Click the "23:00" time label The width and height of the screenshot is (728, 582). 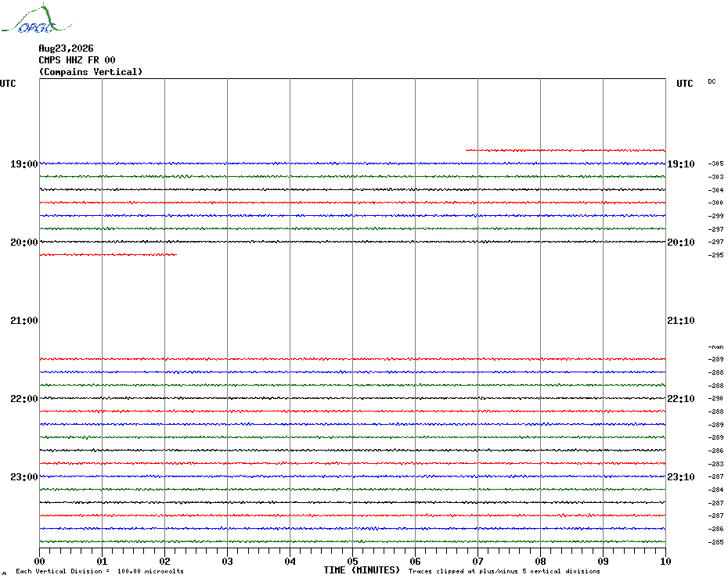[x=24, y=477]
